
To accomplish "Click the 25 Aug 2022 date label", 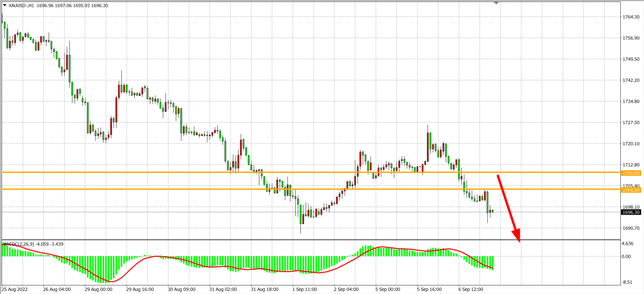I will point(15,289).
